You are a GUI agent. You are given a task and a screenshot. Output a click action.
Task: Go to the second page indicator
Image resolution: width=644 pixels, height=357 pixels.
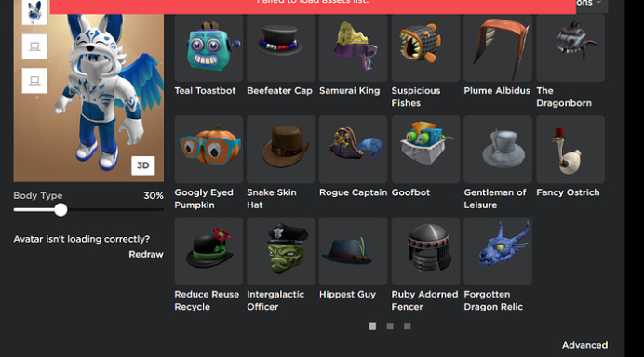click(390, 325)
